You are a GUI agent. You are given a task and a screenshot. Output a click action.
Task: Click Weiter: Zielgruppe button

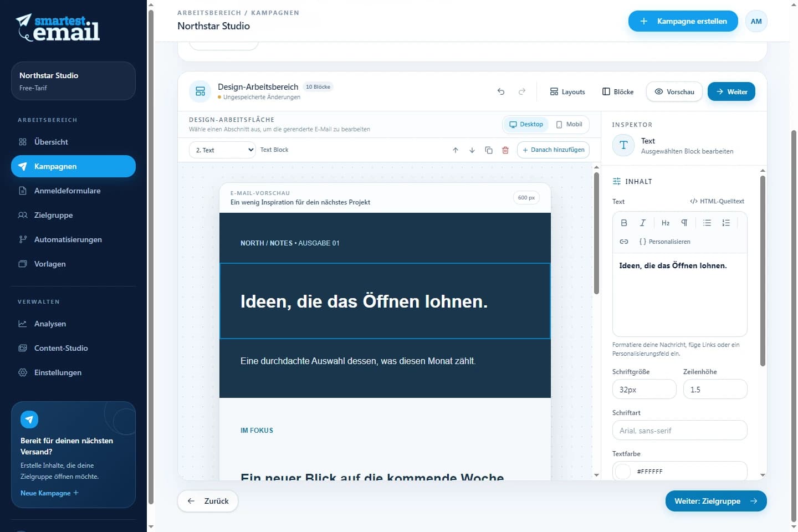click(716, 501)
